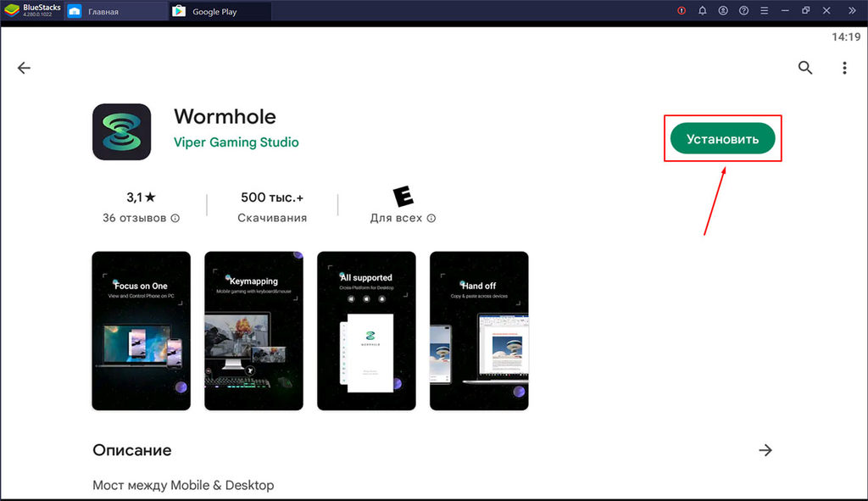Open the Hand off screenshot
This screenshot has width=868, height=501.
click(479, 331)
